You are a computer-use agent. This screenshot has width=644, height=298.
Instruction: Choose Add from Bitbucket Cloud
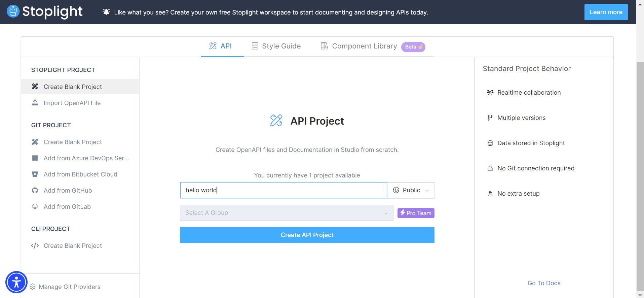pos(80,174)
